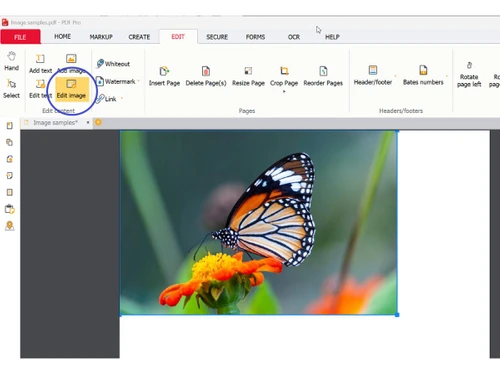Select the butterfly image on the page
This screenshot has width=500, height=375.
(259, 223)
